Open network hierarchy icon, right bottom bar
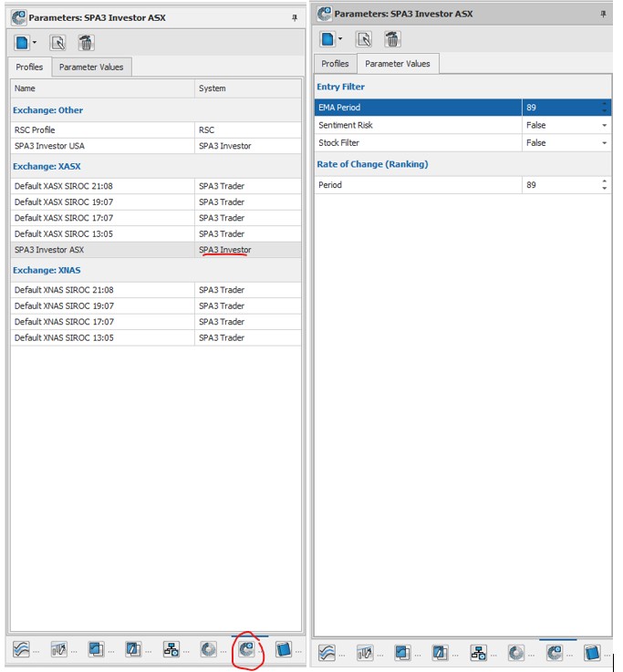 click(x=478, y=653)
